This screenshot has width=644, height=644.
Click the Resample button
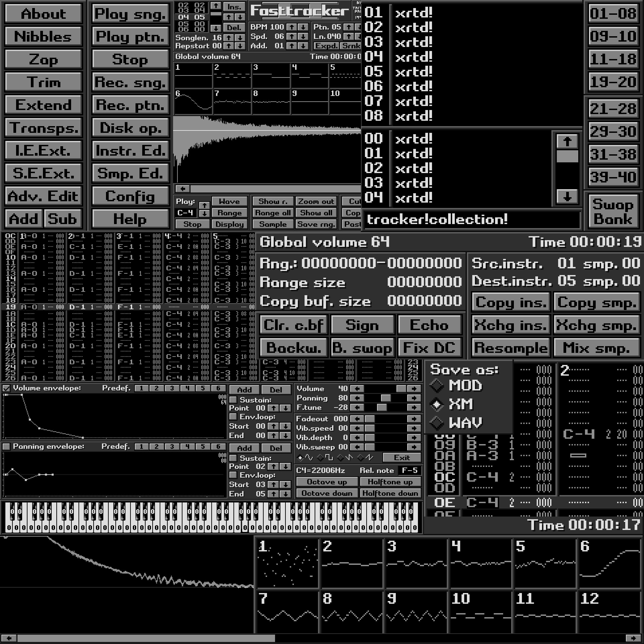[511, 348]
